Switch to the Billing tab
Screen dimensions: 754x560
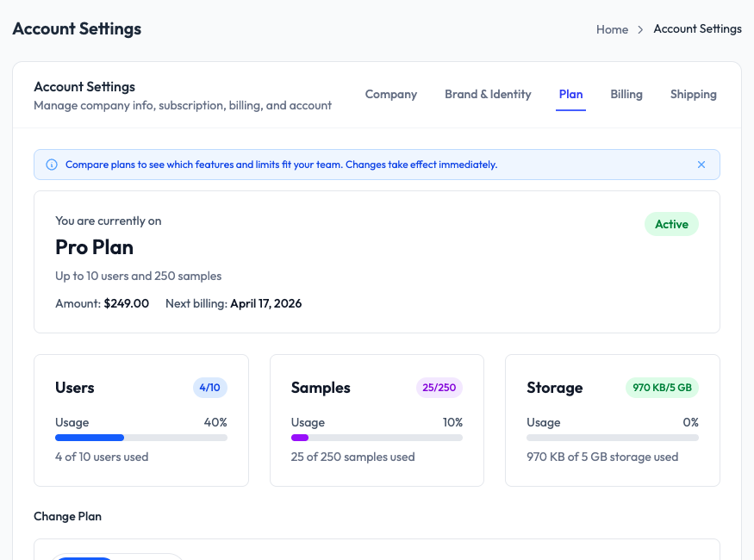coord(626,95)
